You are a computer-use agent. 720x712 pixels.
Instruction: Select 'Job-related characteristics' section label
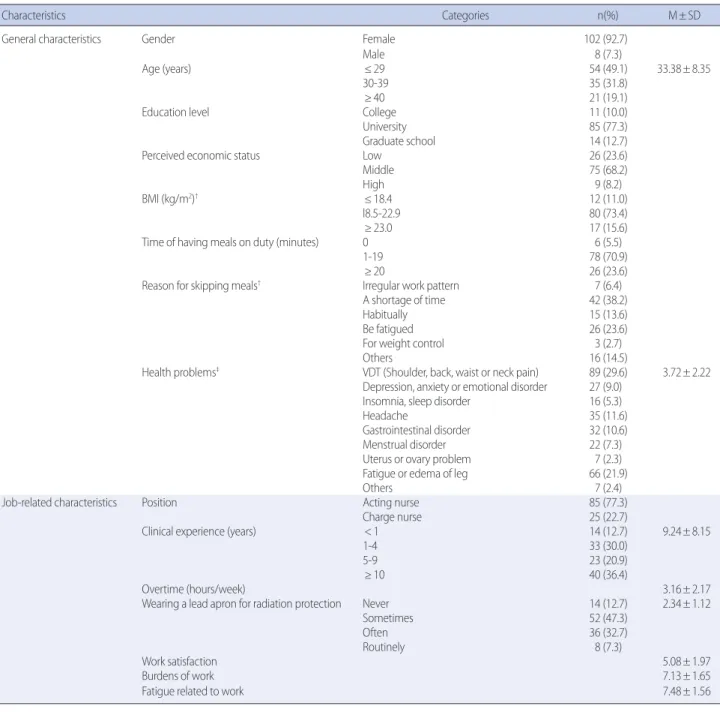[x=59, y=502]
